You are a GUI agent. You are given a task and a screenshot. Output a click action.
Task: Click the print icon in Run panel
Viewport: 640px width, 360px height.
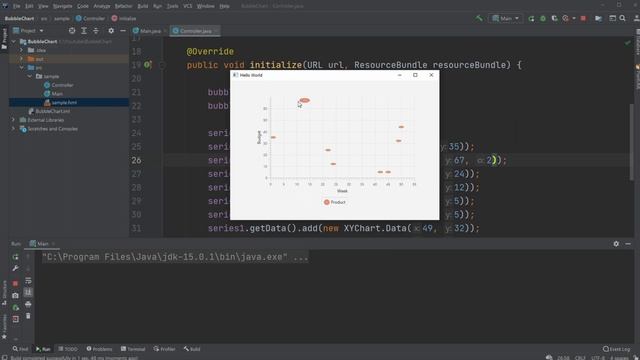[x=28, y=304]
